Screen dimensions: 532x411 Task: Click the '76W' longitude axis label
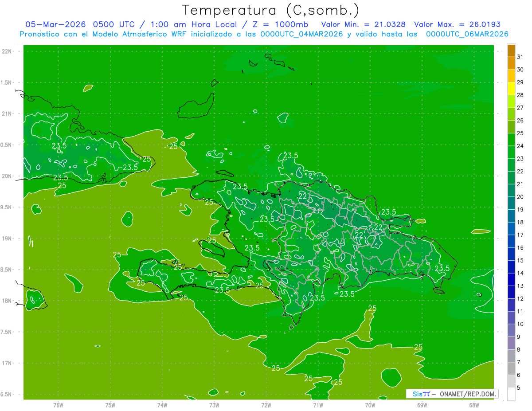[58, 405]
